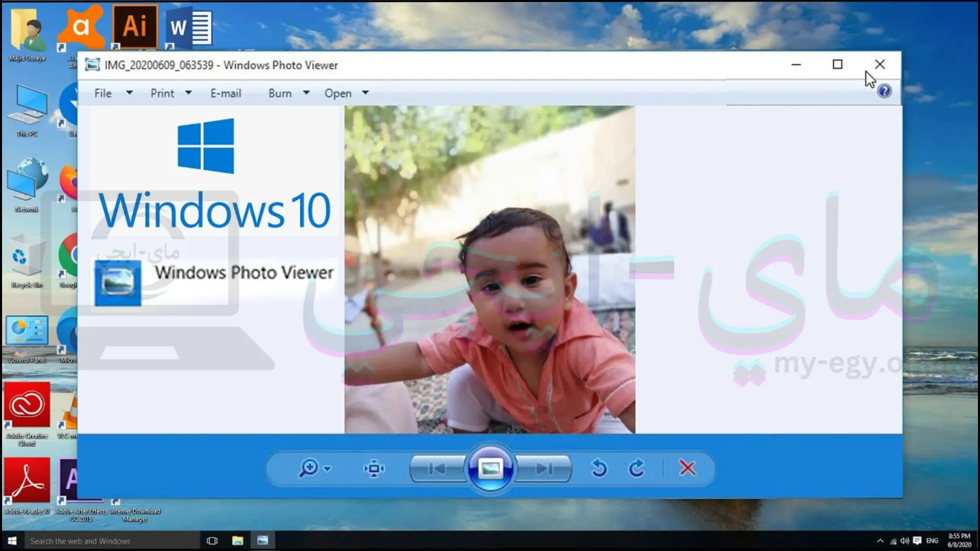The width and height of the screenshot is (980, 551).
Task: Open the Avast antivirus desktop shortcut
Action: coord(81,27)
